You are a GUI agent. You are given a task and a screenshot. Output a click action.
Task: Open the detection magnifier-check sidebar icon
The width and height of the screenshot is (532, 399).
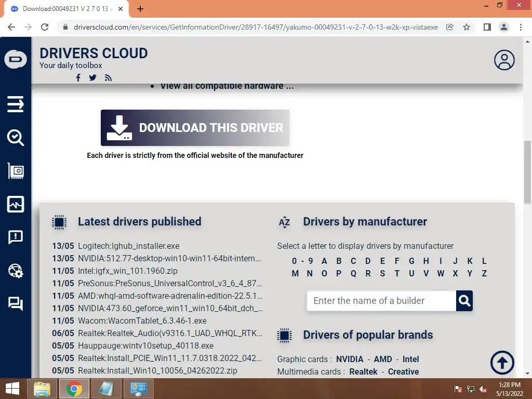(16, 137)
